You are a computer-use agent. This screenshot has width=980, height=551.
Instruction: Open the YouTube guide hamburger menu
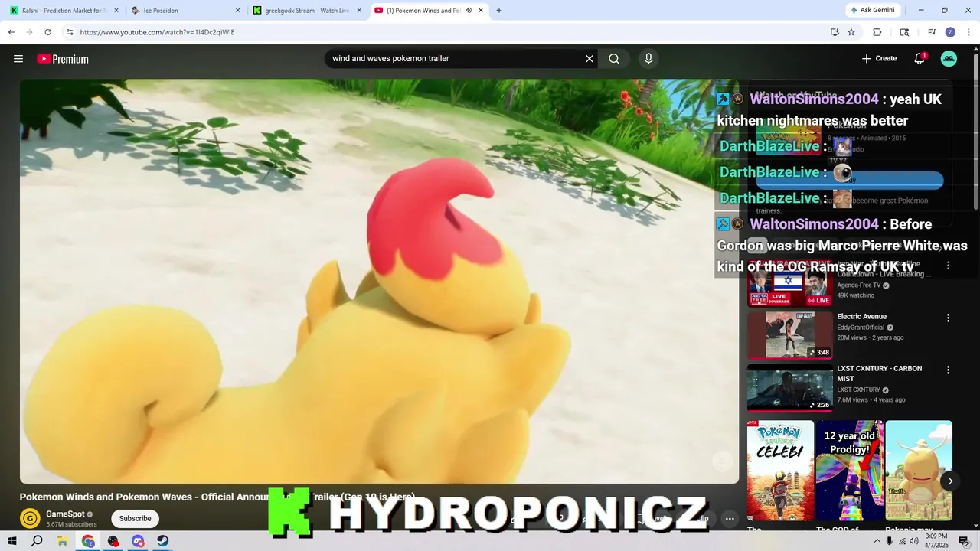coord(18,59)
